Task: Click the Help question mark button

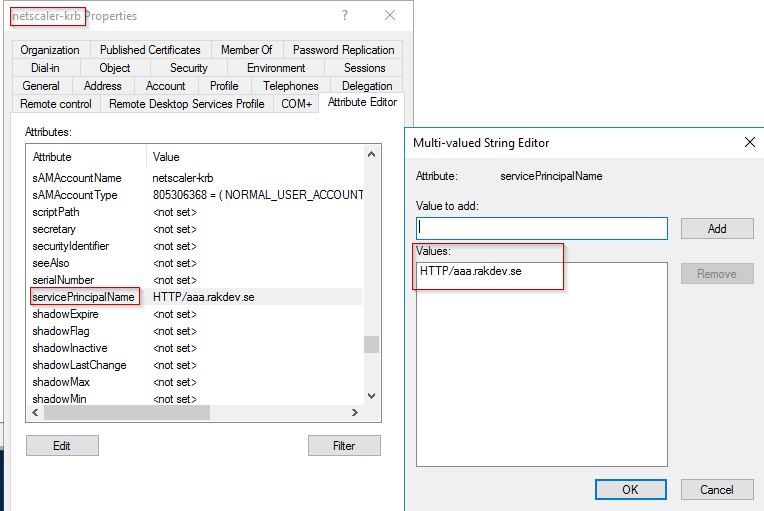Action: pos(345,16)
